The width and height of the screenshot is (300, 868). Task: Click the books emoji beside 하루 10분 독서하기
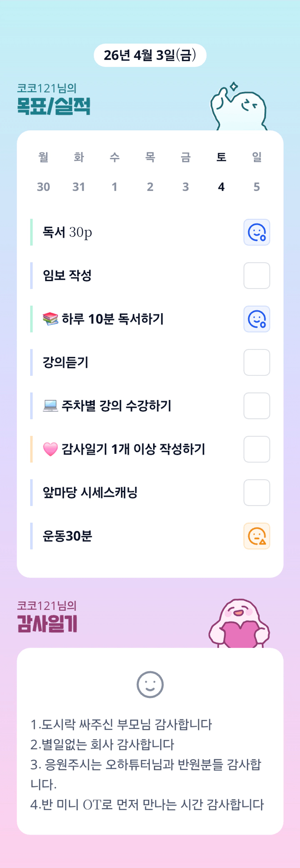pyautogui.click(x=50, y=319)
